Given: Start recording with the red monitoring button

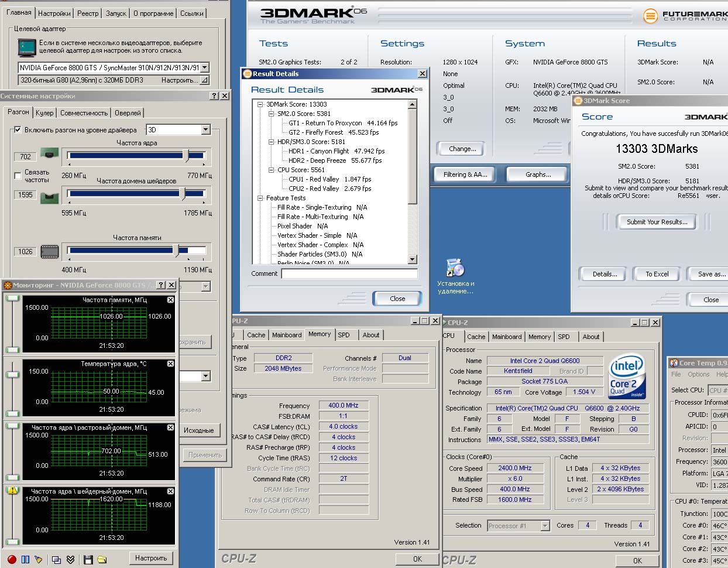Looking at the screenshot, I should [12, 559].
